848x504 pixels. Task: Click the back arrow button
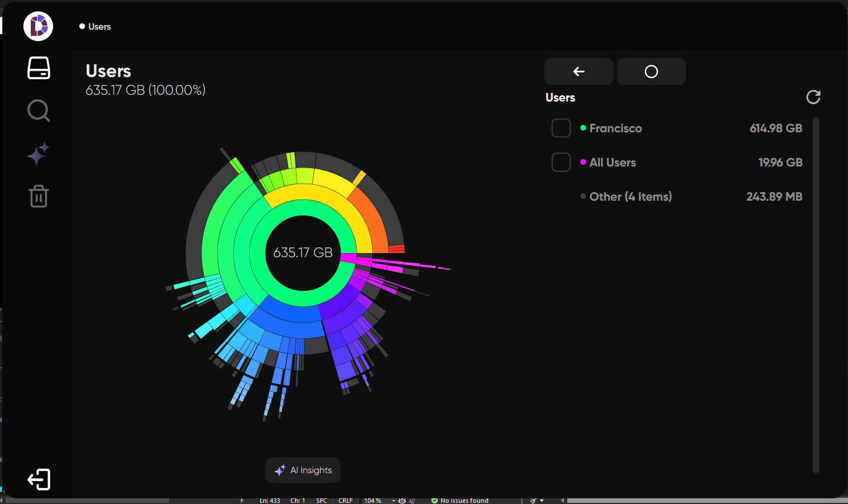pos(579,71)
